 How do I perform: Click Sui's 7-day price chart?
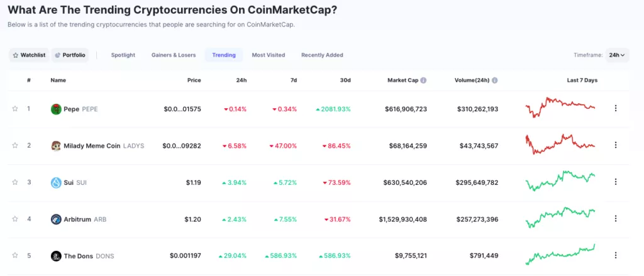[x=560, y=181]
